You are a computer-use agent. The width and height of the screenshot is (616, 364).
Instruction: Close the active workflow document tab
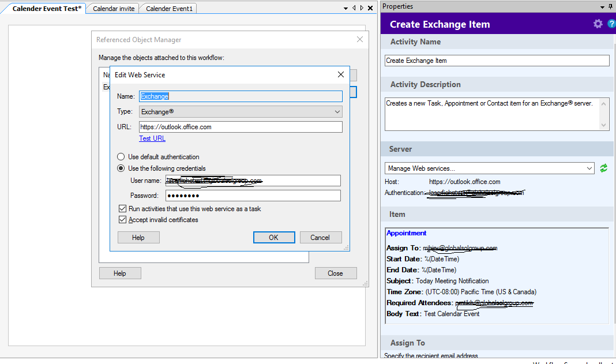369,8
